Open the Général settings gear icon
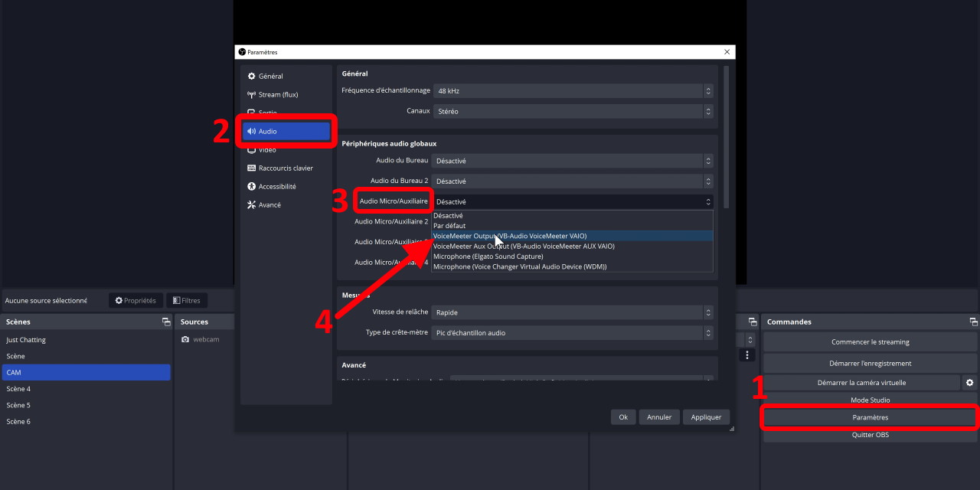The image size is (980, 490). coord(251,77)
